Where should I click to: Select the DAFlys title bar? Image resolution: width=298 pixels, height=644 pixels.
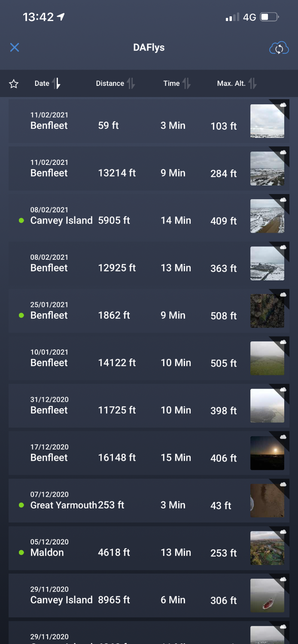149,48
